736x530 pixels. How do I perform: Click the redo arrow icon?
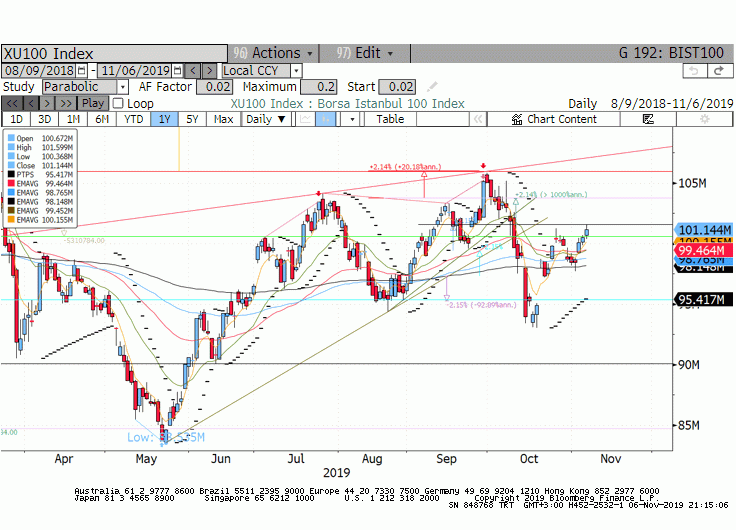point(720,71)
